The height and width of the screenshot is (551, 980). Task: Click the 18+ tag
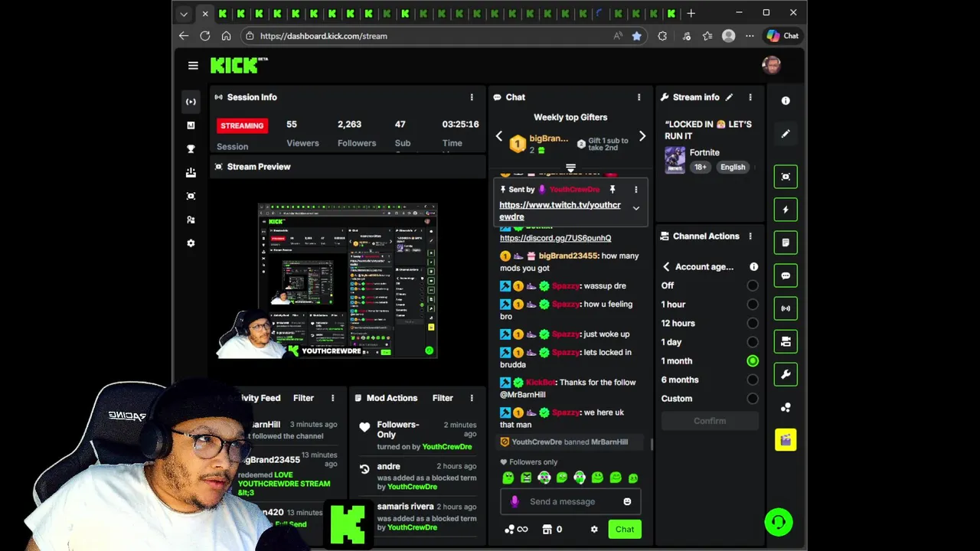pos(701,168)
